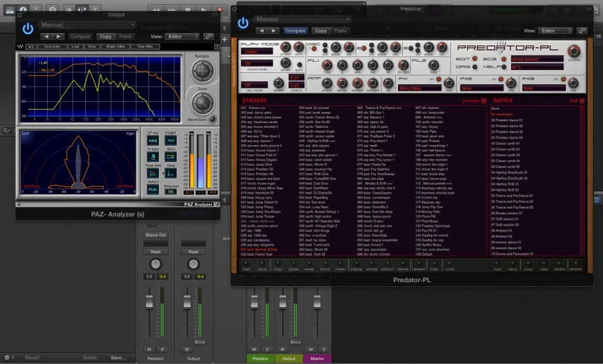Toggle the presets preview checkbox
Screen dimensions: 603x364
[484, 101]
